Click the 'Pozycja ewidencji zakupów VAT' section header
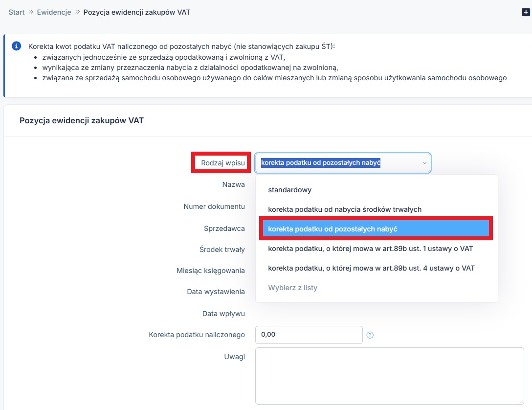The height and width of the screenshot is (410, 532). click(x=82, y=120)
